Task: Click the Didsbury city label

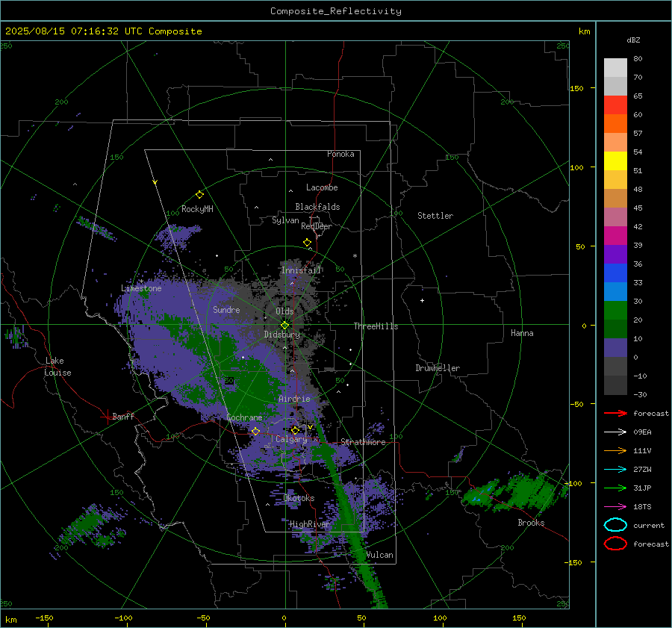Action: click(x=281, y=335)
